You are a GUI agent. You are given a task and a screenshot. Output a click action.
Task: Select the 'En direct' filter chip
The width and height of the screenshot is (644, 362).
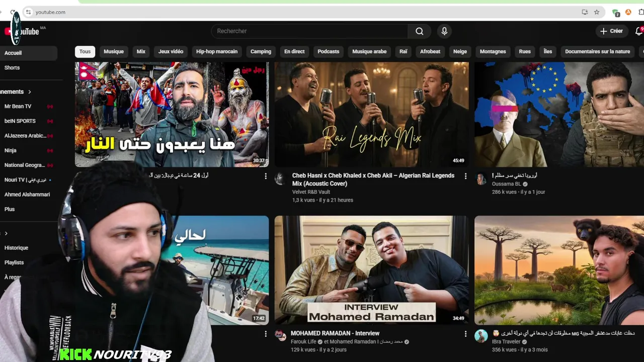[x=294, y=51]
